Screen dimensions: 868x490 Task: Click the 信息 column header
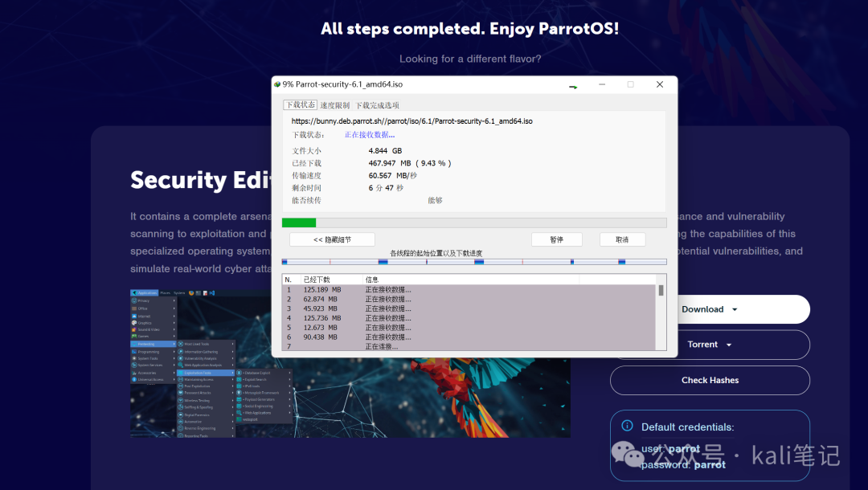470,280
